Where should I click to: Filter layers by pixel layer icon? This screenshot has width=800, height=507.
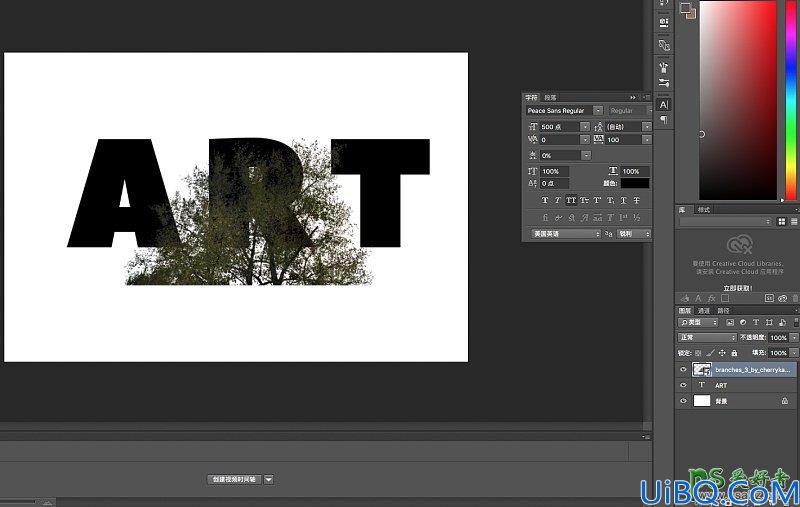(x=730, y=322)
